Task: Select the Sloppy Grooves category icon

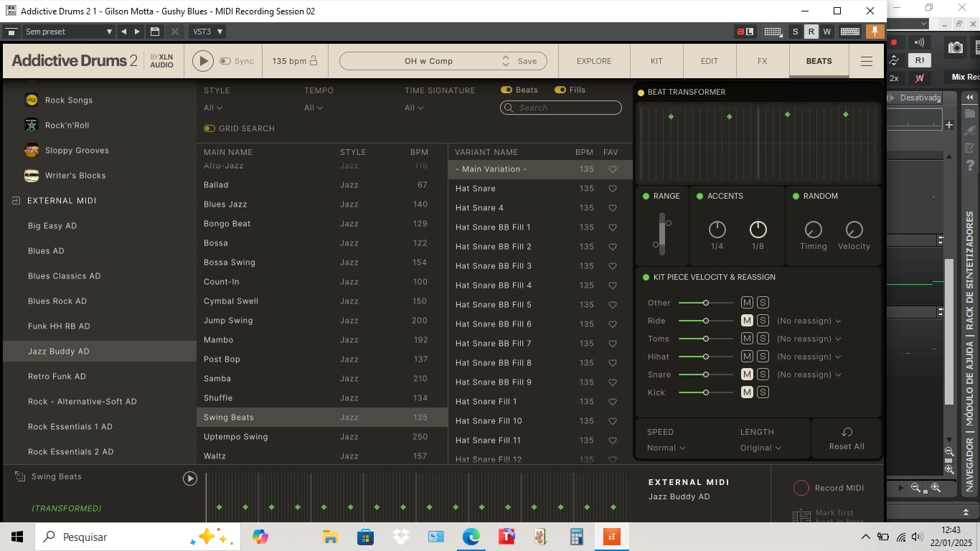Action: click(32, 151)
